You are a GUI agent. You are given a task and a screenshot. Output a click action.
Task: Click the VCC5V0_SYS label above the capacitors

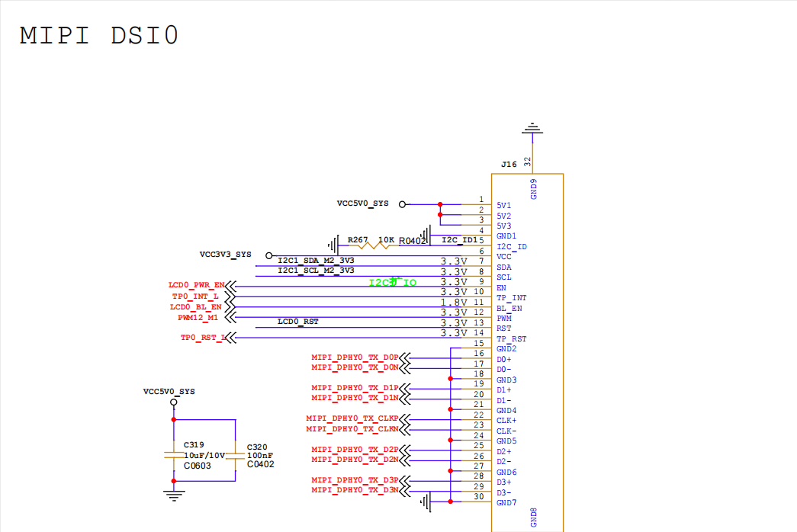click(x=169, y=391)
